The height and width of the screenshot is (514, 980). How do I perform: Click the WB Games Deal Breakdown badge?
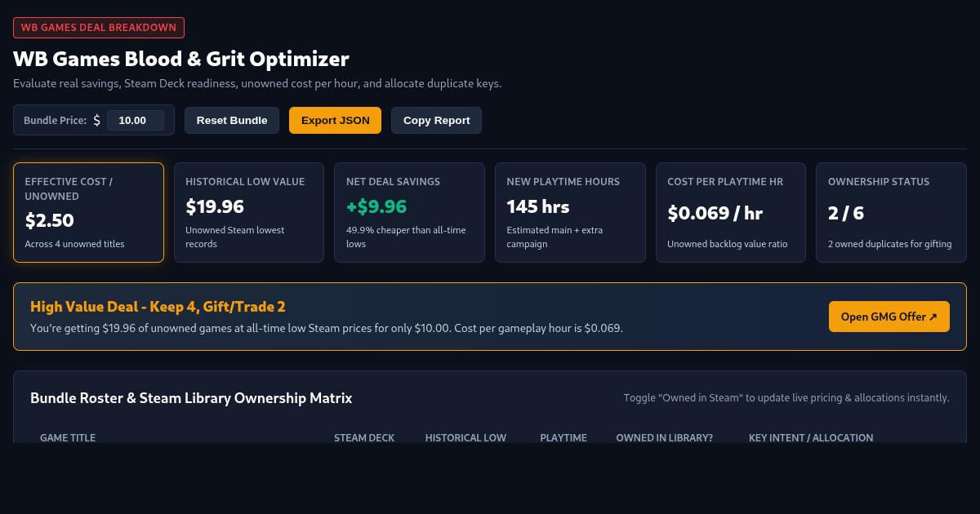[x=99, y=28]
